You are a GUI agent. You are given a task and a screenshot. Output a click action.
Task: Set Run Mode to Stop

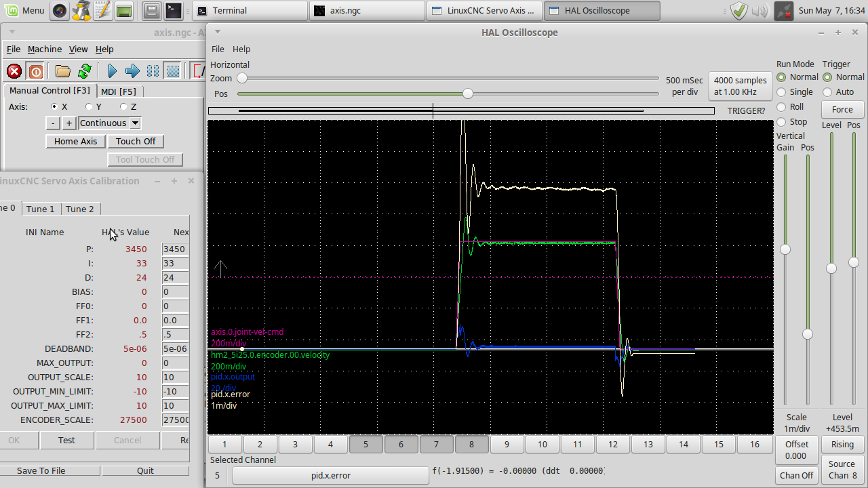click(x=781, y=122)
